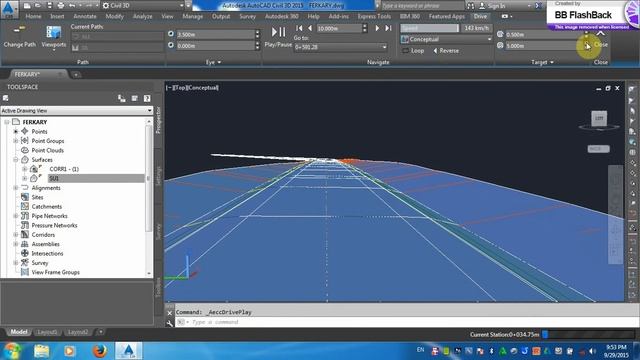Viewport: 640px width, 360px height.
Task: Collapse the FERKARY drawing node
Action: (x=7, y=122)
